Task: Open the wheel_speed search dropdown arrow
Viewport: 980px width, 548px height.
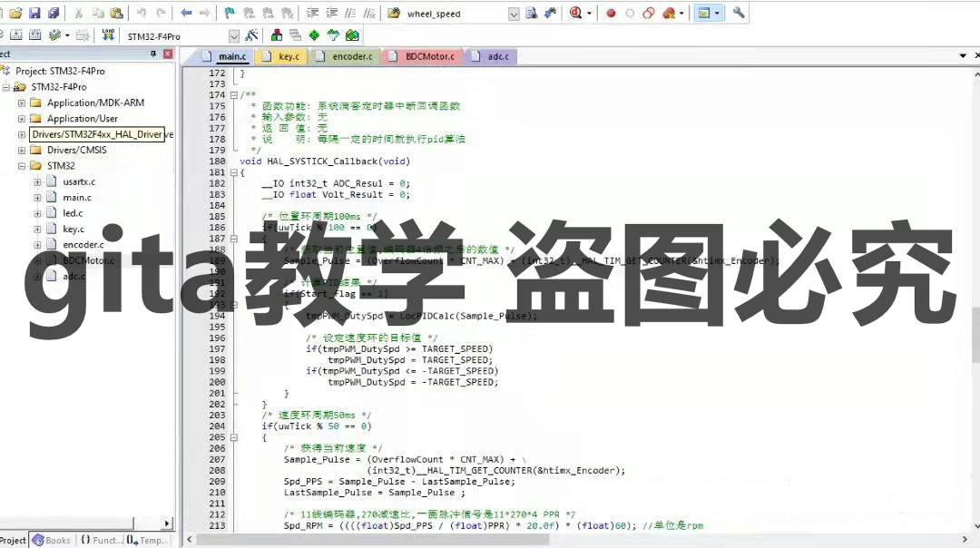Action: point(514,14)
